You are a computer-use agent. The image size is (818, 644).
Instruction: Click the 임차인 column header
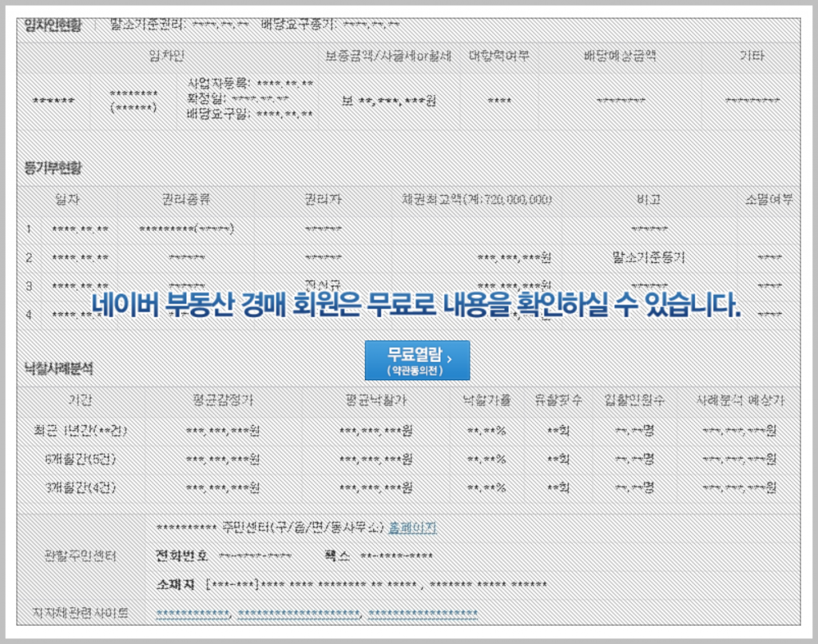point(167,56)
